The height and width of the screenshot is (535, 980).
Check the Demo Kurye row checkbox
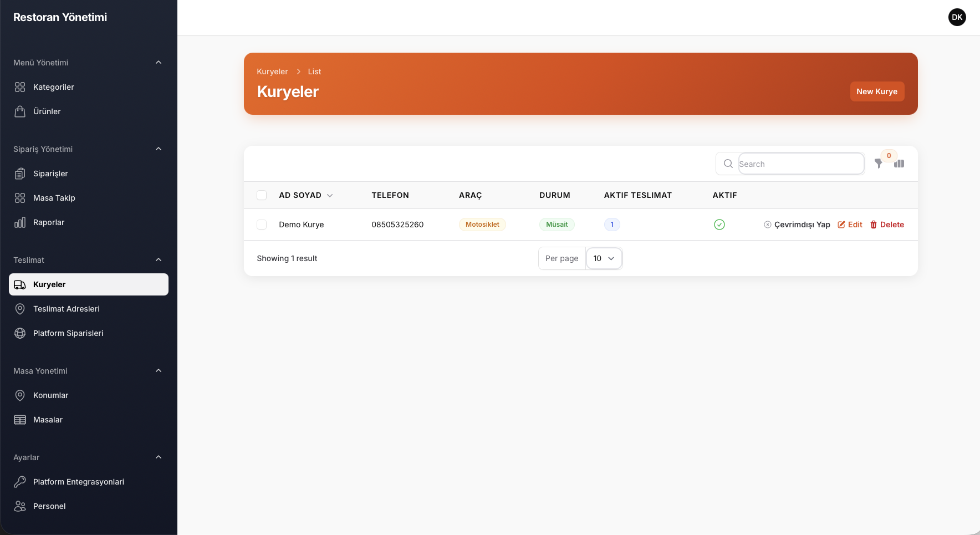[262, 225]
